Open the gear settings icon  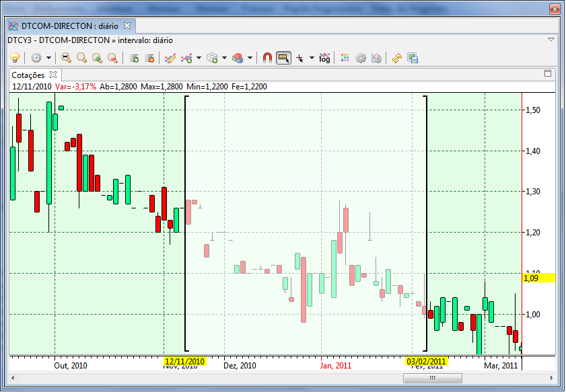pos(360,58)
